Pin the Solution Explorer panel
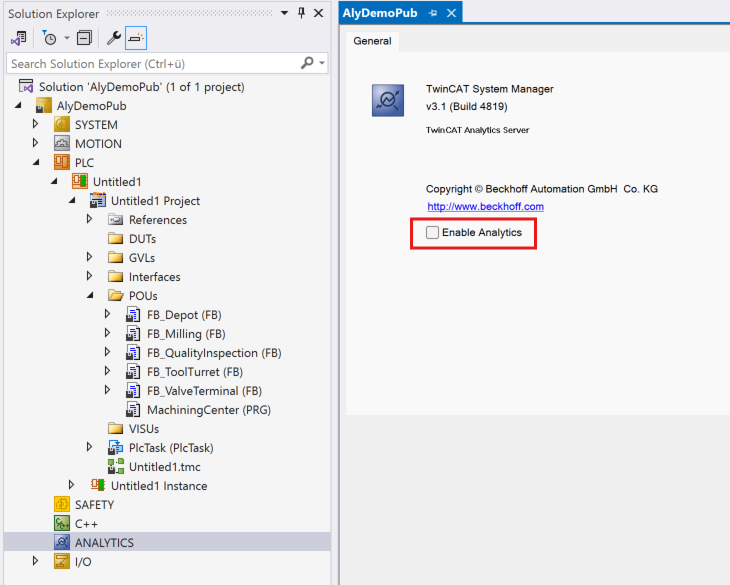This screenshot has height=585, width=730. pyautogui.click(x=301, y=13)
